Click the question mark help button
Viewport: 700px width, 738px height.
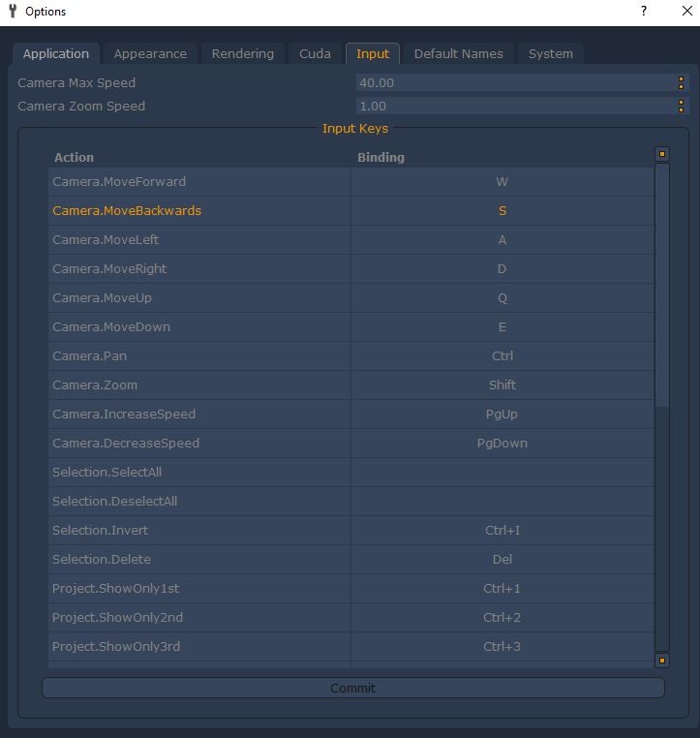(644, 12)
